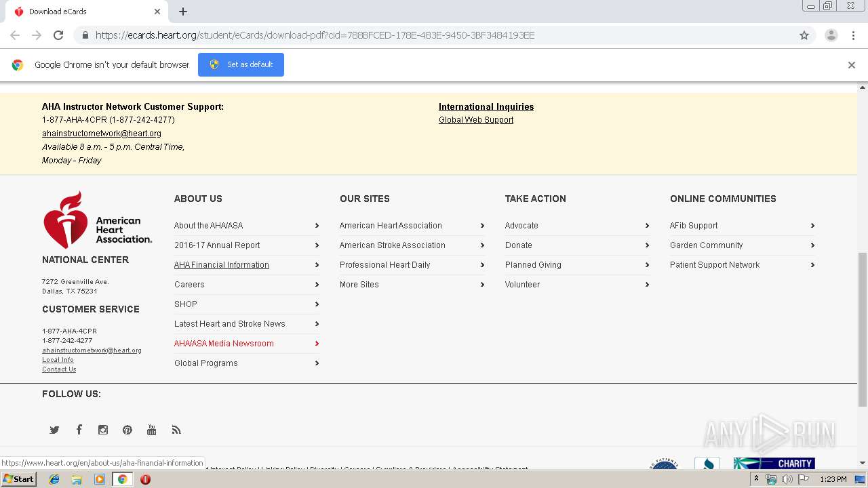
Task: Click the arrow next to Patient Support Network
Action: pyautogui.click(x=812, y=265)
